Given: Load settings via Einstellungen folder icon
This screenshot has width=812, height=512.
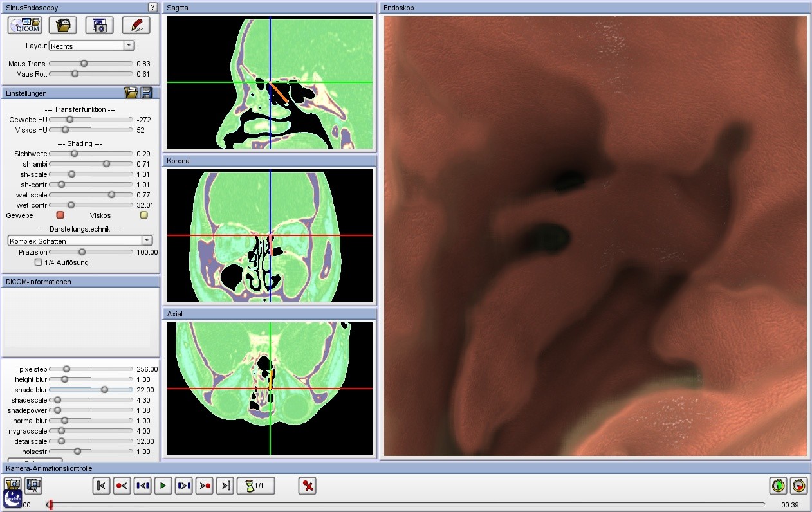Looking at the screenshot, I should pos(131,93).
